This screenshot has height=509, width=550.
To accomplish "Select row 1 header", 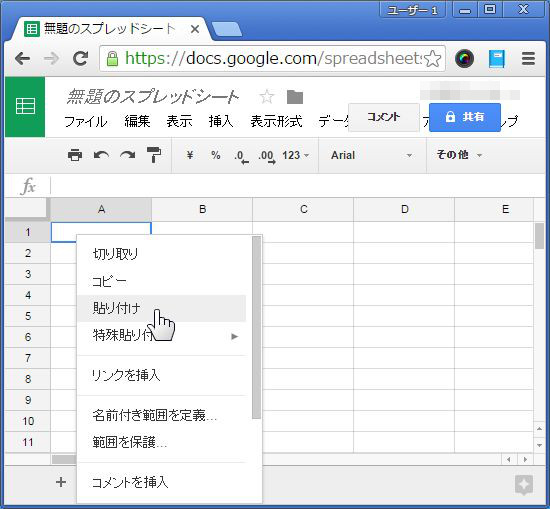I will click(x=28, y=232).
